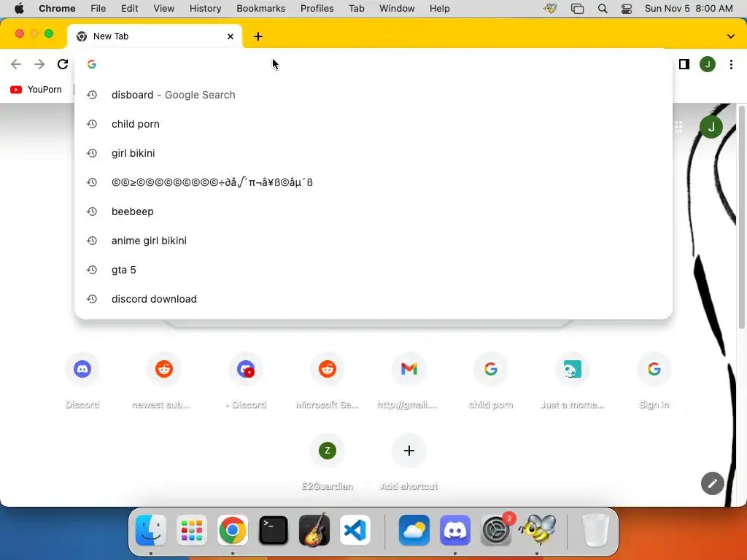Open Visual Studio Code from the Dock

tap(355, 530)
